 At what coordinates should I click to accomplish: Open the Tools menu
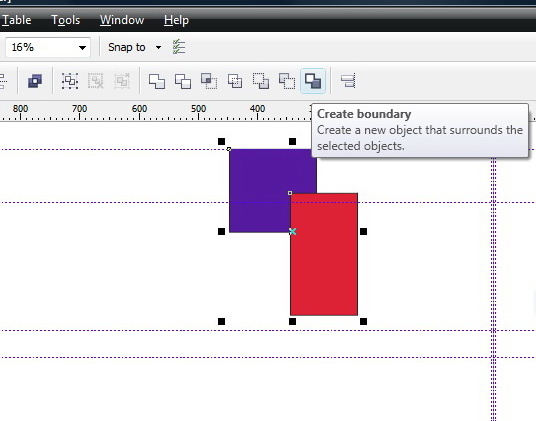click(x=66, y=20)
